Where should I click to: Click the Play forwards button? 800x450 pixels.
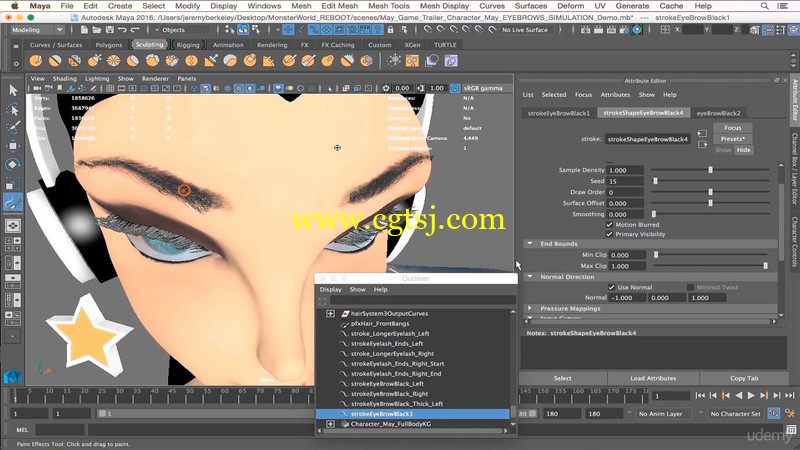tap(751, 395)
